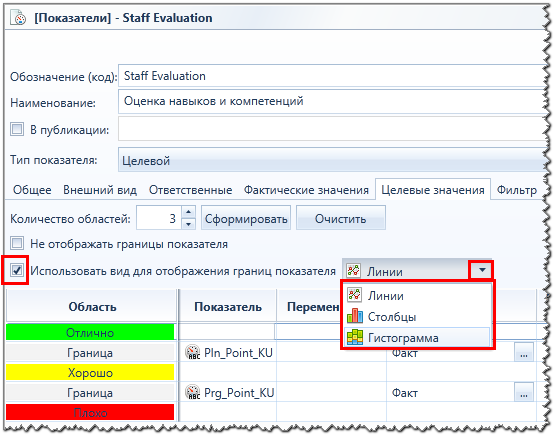Viewport: 560px width, 441px height.
Task: Expand the border display type dropdown arrow
Action: [x=482, y=270]
